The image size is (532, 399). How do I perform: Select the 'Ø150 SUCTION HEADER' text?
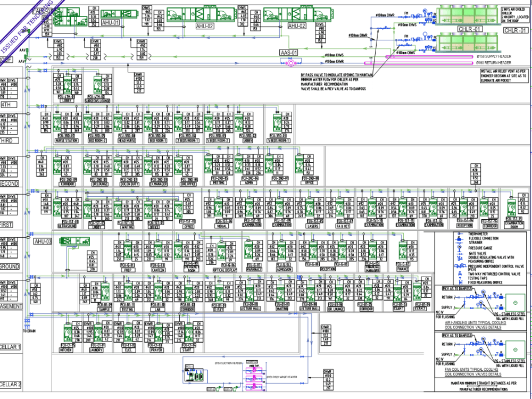[x=228, y=363]
